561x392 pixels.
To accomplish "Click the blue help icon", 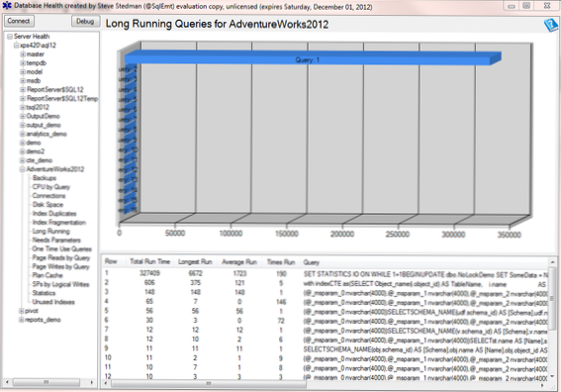I will coord(551,25).
